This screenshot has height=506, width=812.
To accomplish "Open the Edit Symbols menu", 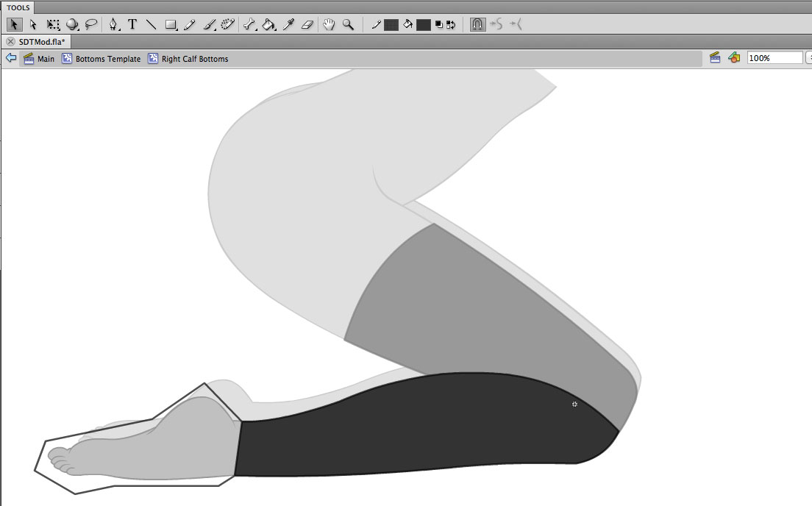I will pyautogui.click(x=733, y=57).
